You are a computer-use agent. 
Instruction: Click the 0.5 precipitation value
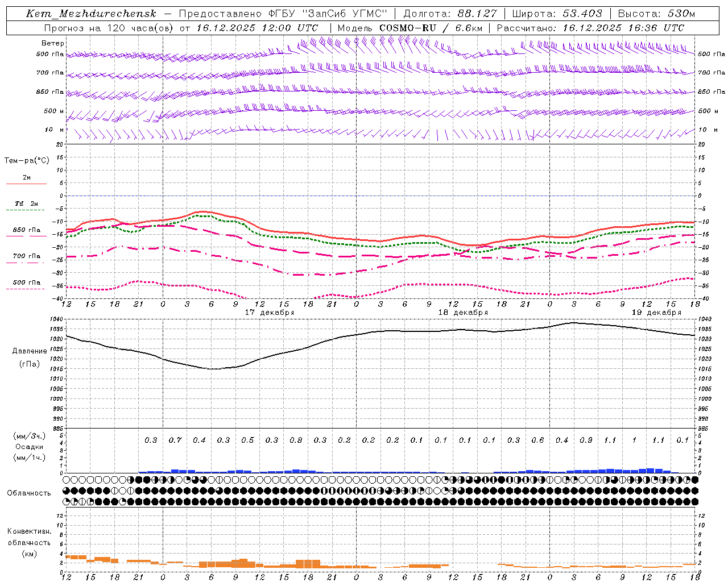pyautogui.click(x=247, y=440)
